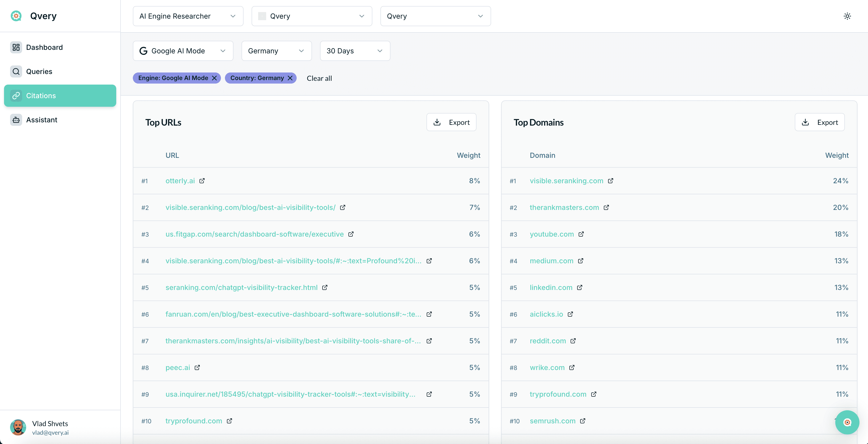The width and height of the screenshot is (868, 444).
Task: Open the floating chat assistant bubble
Action: (847, 422)
